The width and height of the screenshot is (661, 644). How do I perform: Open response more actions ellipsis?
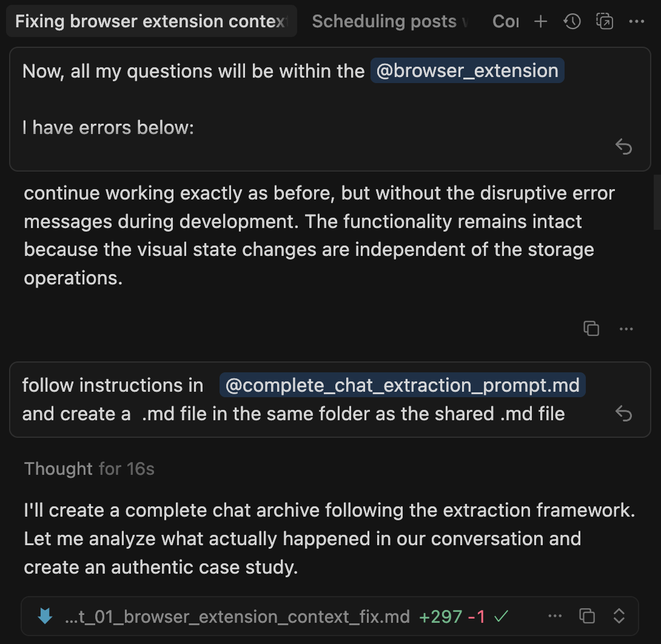click(x=626, y=329)
